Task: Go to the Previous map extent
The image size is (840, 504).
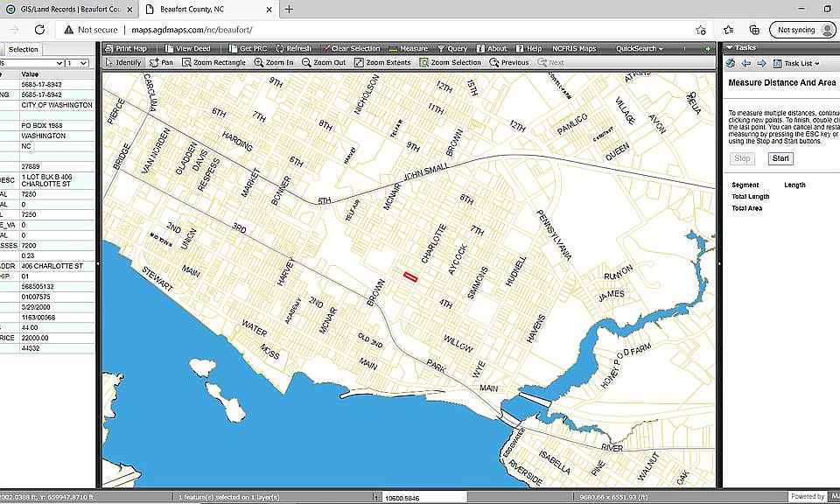Action: pyautogui.click(x=509, y=63)
